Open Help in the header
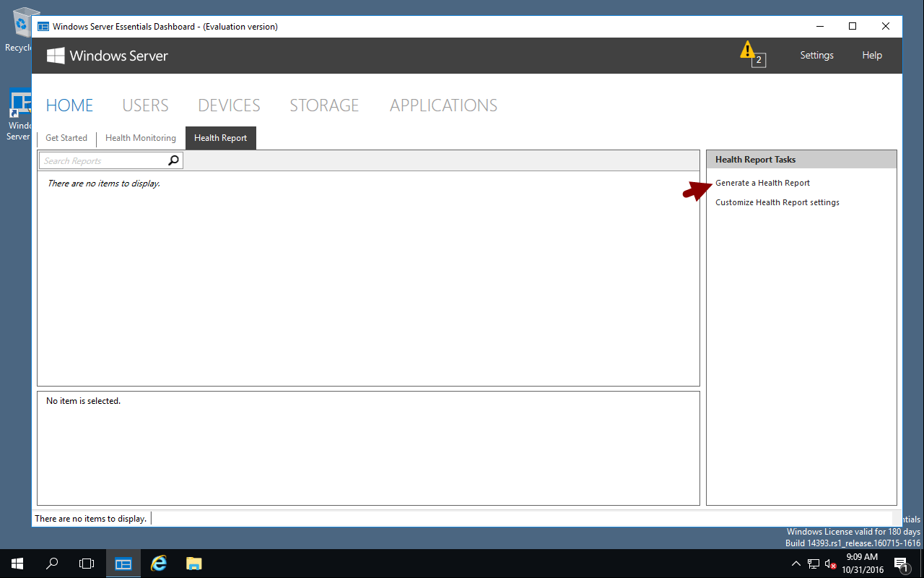 click(x=872, y=56)
